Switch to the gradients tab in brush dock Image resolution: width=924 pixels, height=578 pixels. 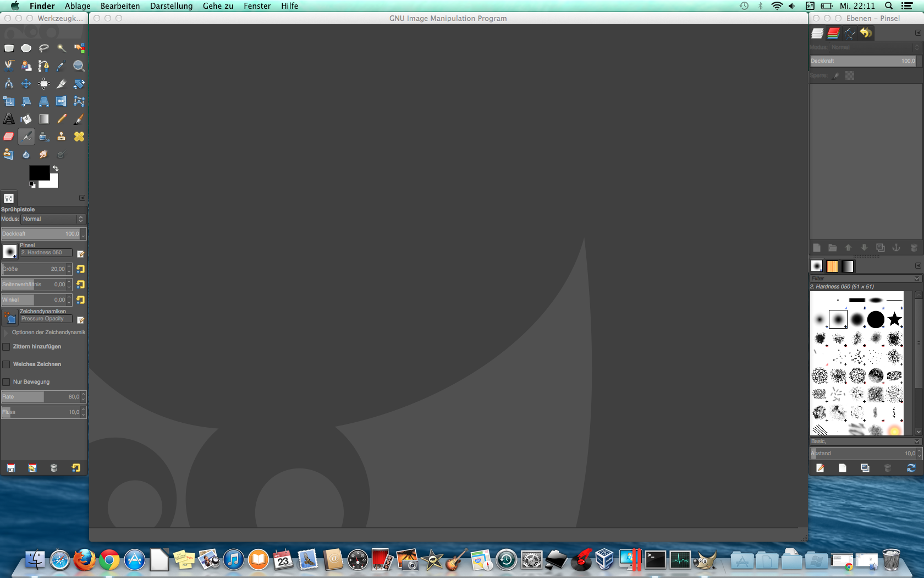[848, 266]
